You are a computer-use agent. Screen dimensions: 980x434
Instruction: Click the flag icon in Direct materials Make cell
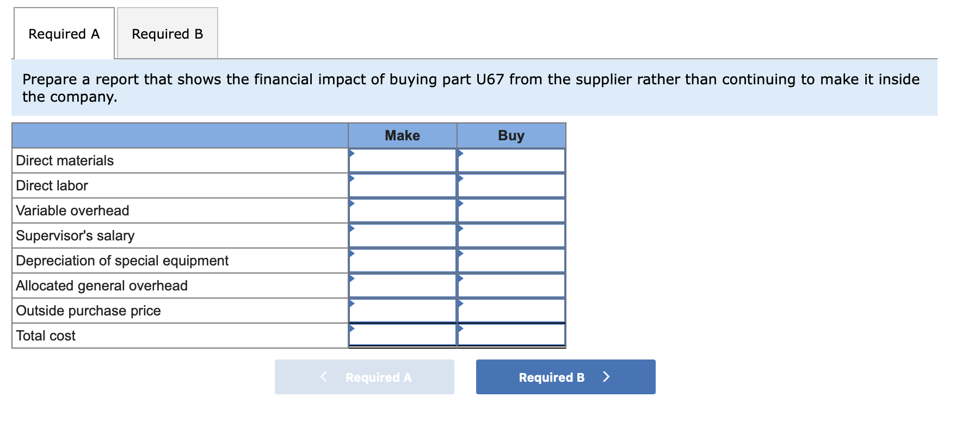(352, 153)
